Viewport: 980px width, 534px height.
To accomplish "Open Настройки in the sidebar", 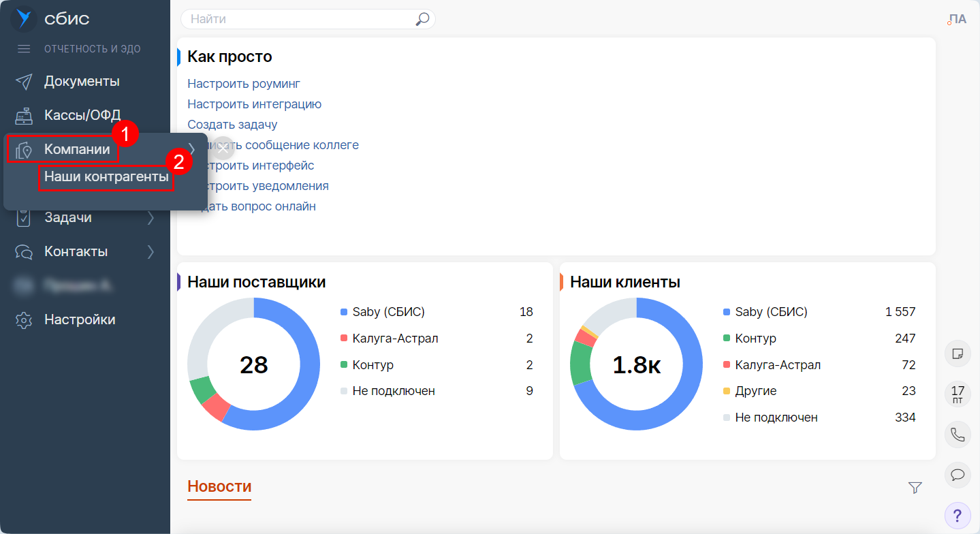I will [x=80, y=319].
